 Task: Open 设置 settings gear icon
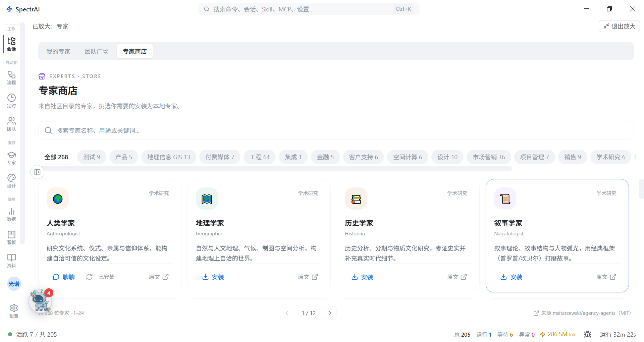coord(14,311)
